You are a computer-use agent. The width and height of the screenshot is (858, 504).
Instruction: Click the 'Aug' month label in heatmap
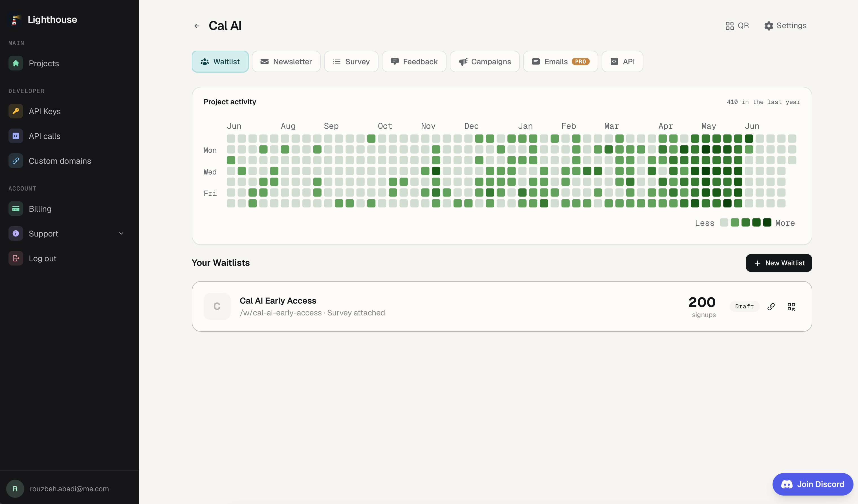point(288,126)
